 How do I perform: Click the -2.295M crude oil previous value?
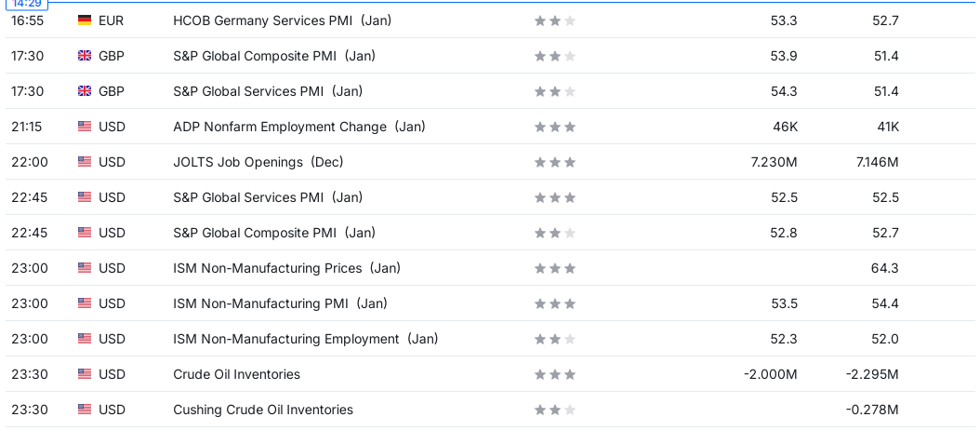(872, 374)
